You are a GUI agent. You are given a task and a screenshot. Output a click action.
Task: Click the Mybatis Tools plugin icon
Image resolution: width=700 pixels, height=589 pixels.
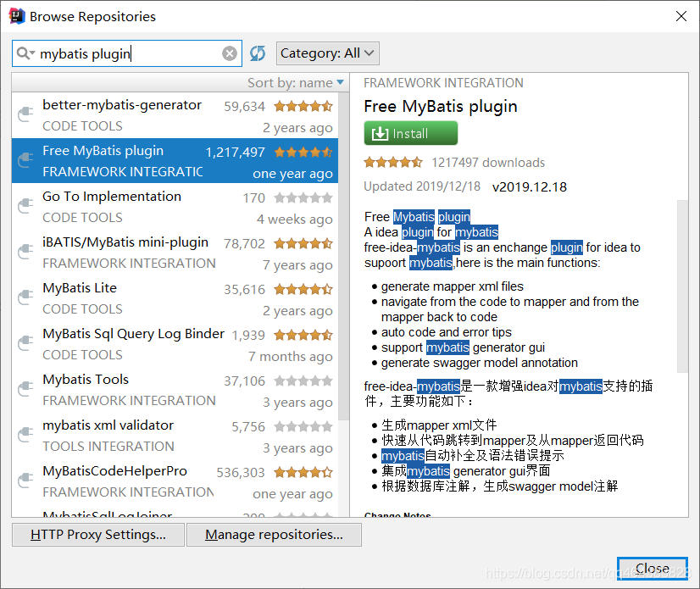25,389
